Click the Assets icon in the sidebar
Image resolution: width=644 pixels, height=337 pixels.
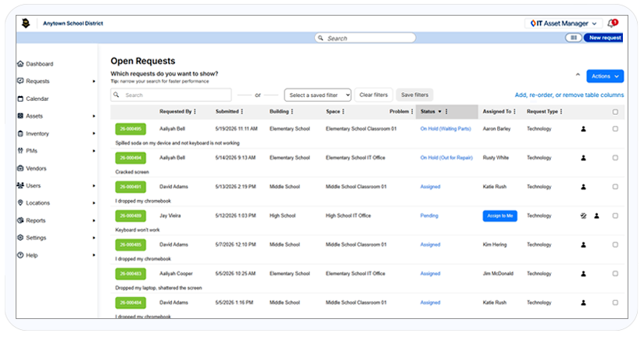click(20, 116)
